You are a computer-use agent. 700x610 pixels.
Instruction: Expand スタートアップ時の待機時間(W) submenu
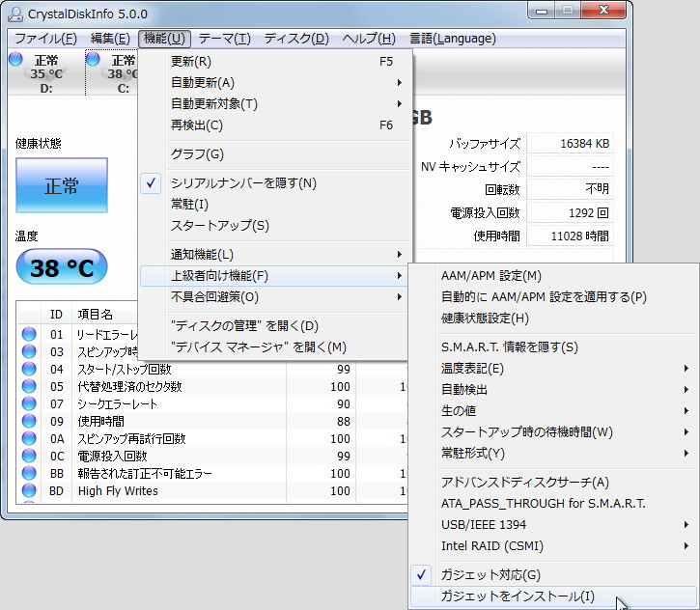click(553, 432)
